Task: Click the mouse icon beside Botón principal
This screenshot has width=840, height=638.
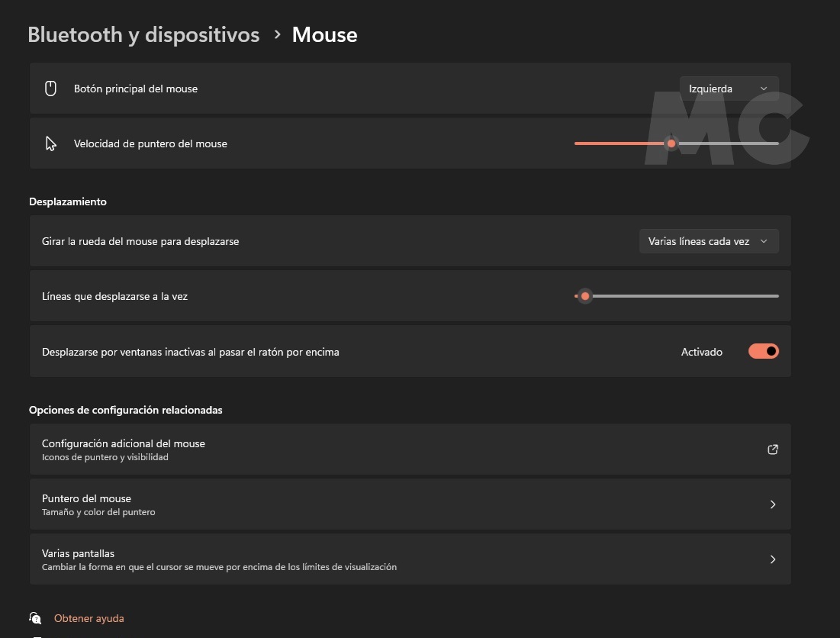Action: coord(51,89)
